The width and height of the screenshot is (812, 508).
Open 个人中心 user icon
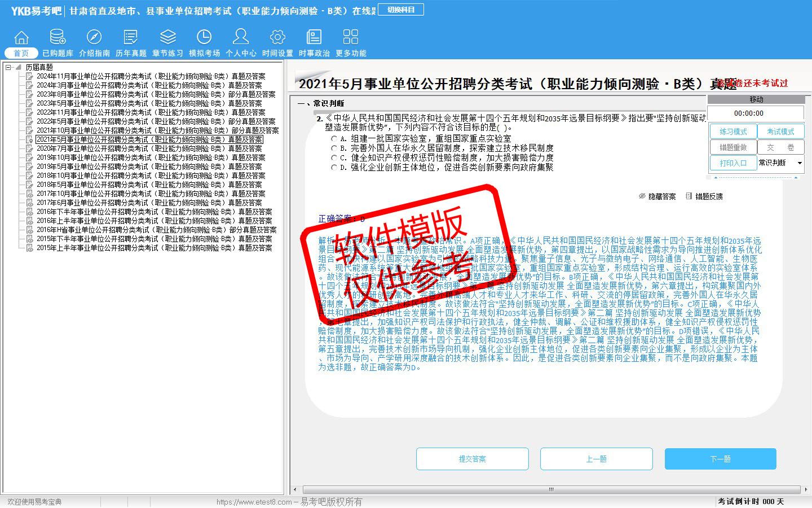pos(241,38)
